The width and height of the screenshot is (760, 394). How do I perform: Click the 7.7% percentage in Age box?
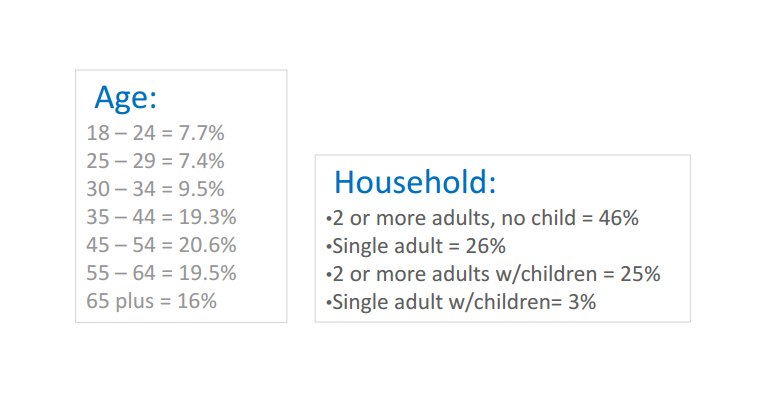pyautogui.click(x=202, y=133)
